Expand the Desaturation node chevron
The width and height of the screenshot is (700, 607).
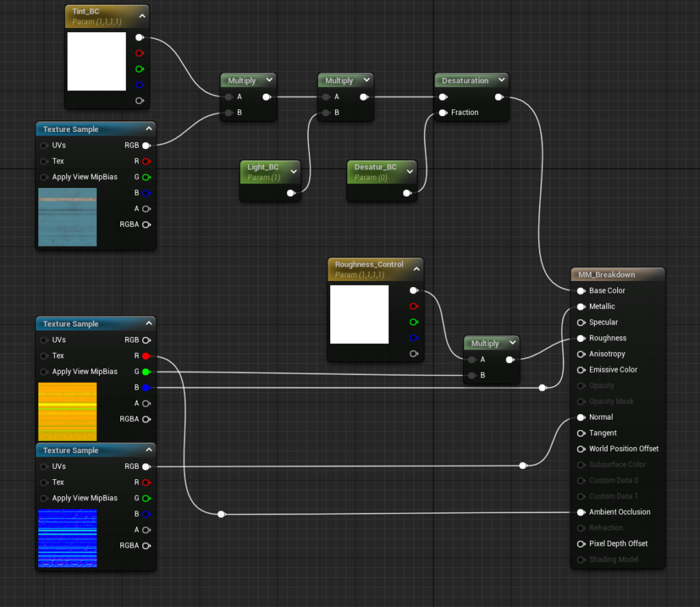[x=501, y=81]
